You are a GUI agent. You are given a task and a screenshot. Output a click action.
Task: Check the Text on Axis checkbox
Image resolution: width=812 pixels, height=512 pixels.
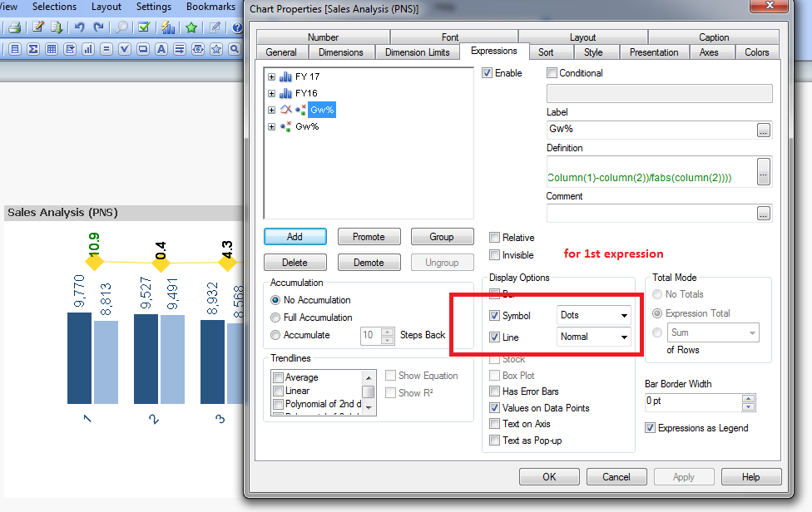click(x=494, y=424)
